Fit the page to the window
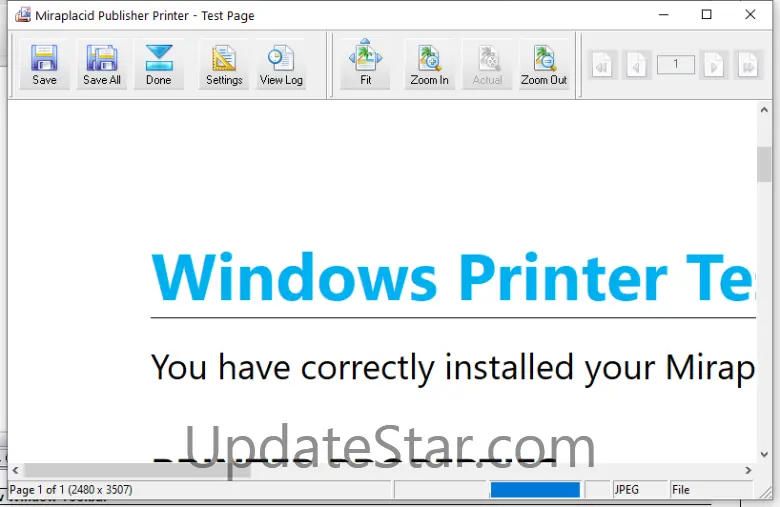This screenshot has height=507, width=780. [365, 65]
